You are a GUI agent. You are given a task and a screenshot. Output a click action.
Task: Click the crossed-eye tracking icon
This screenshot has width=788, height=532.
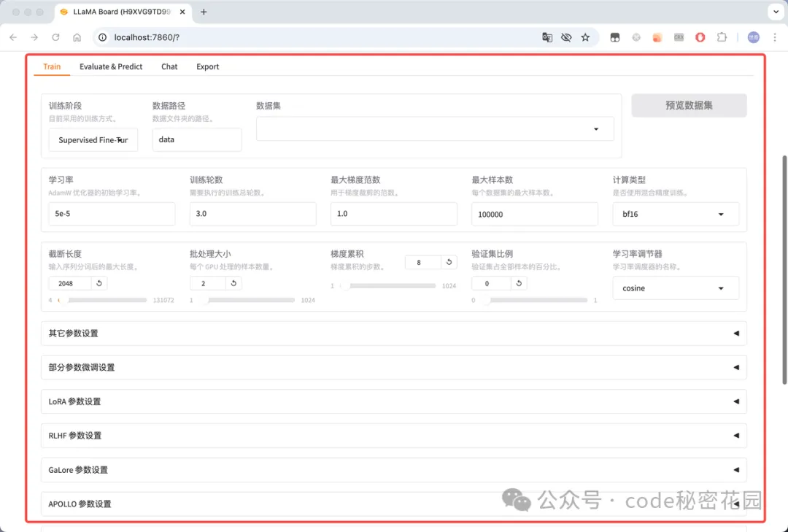pos(566,37)
